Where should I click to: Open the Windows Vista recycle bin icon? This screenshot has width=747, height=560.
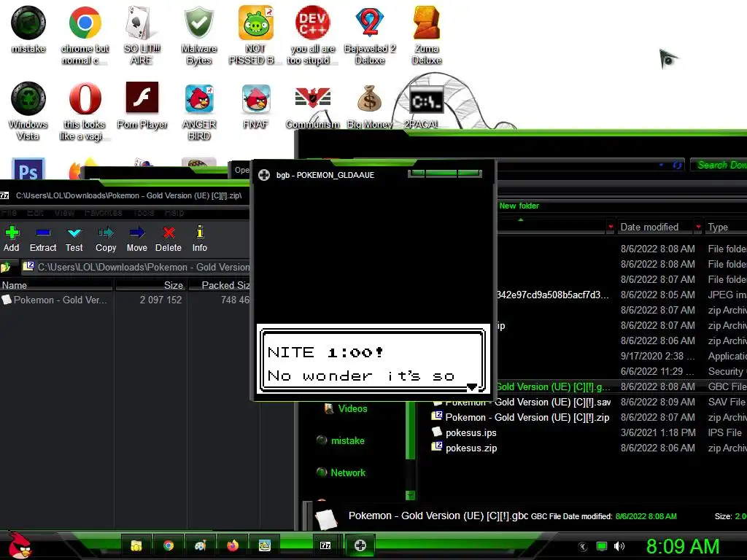[x=28, y=112]
